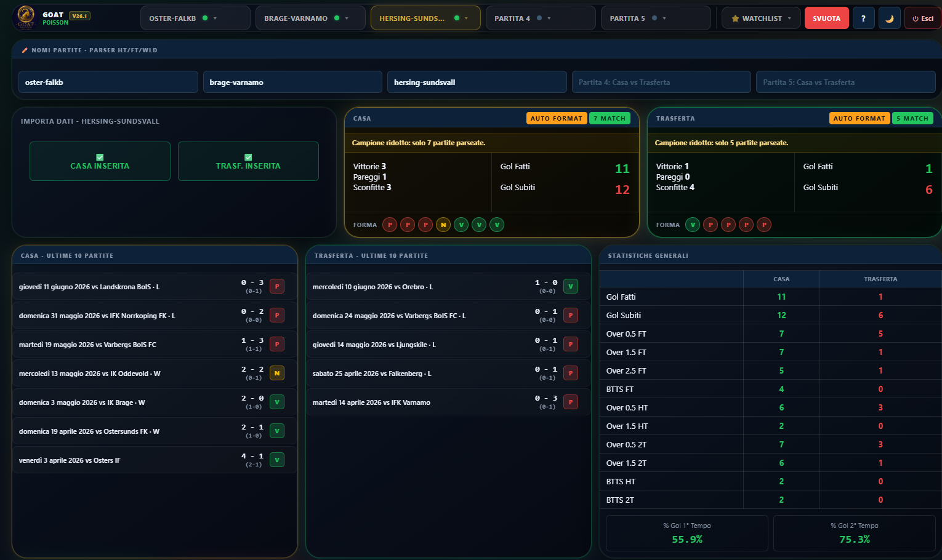Click the % Gol 1° Tempo 55.9% card

pyautogui.click(x=687, y=533)
